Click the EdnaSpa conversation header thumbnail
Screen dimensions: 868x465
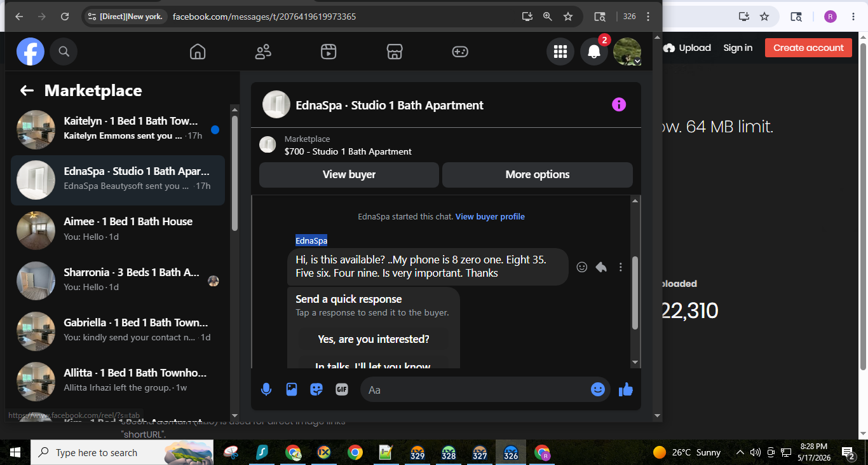(x=276, y=105)
